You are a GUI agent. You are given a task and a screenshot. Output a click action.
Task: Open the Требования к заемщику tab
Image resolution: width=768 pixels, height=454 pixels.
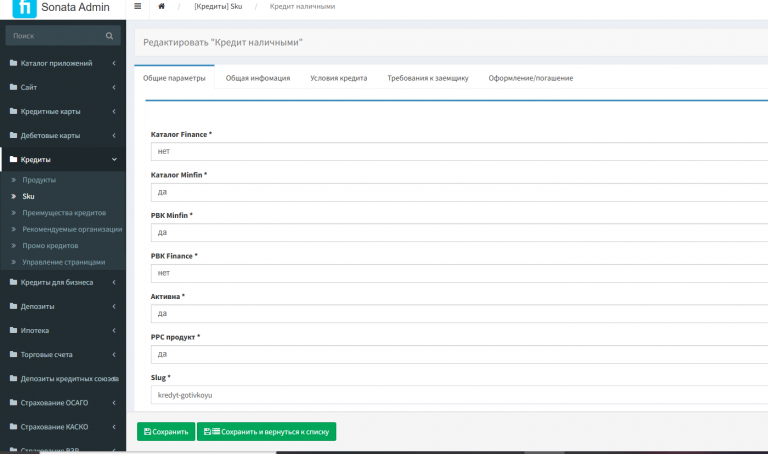pos(428,78)
